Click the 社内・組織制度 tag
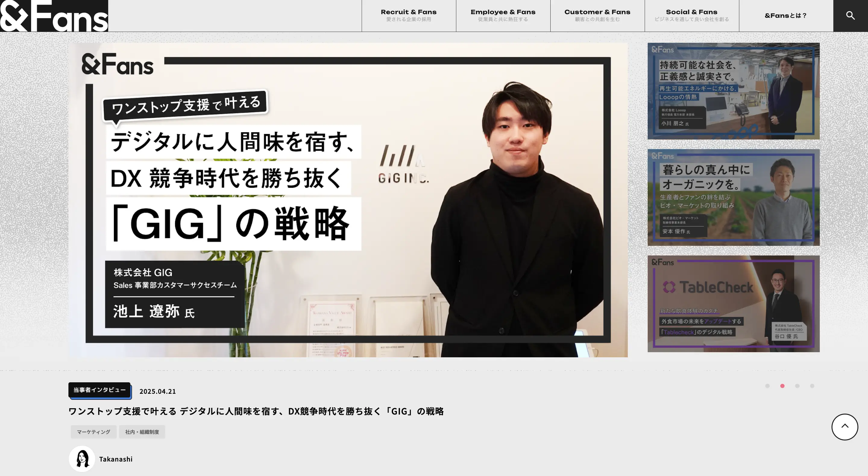The height and width of the screenshot is (476, 868). (x=142, y=432)
